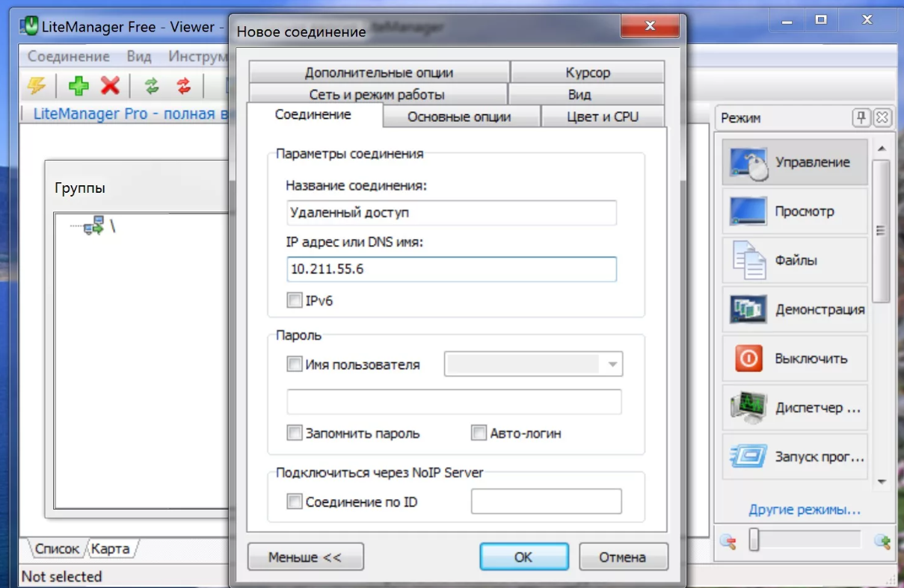904x588 pixels.
Task: Enable Соединение по ID checkbox
Action: [295, 502]
